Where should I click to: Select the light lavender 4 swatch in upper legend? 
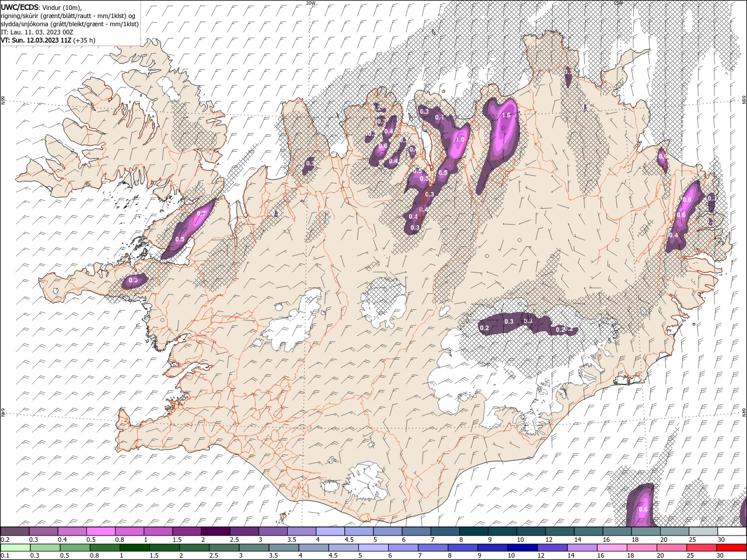330,531
